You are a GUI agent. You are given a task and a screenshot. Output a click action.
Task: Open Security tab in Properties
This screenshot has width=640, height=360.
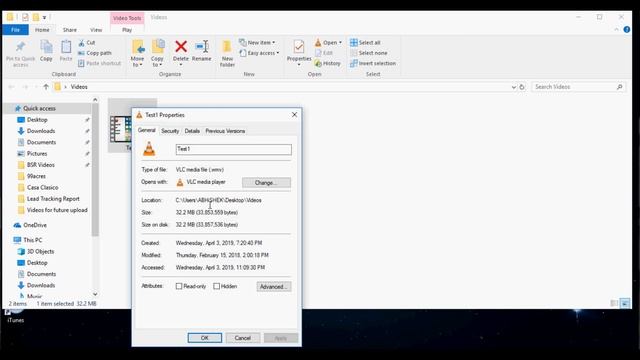170,131
